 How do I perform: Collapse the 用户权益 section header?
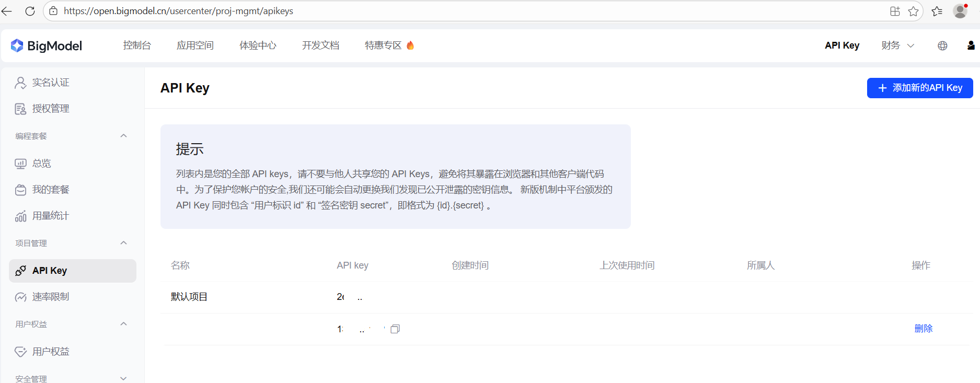pyautogui.click(x=123, y=324)
